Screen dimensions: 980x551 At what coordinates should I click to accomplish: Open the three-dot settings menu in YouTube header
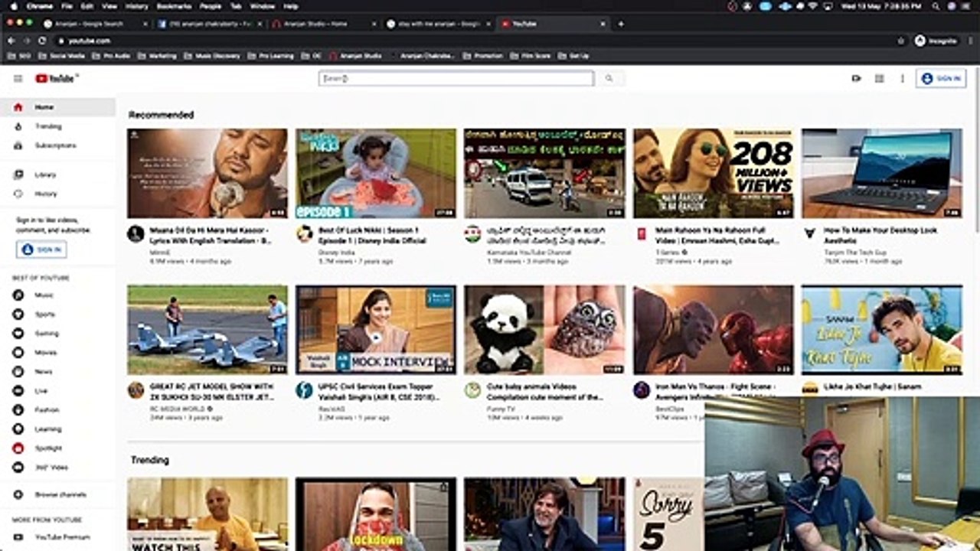tap(902, 78)
